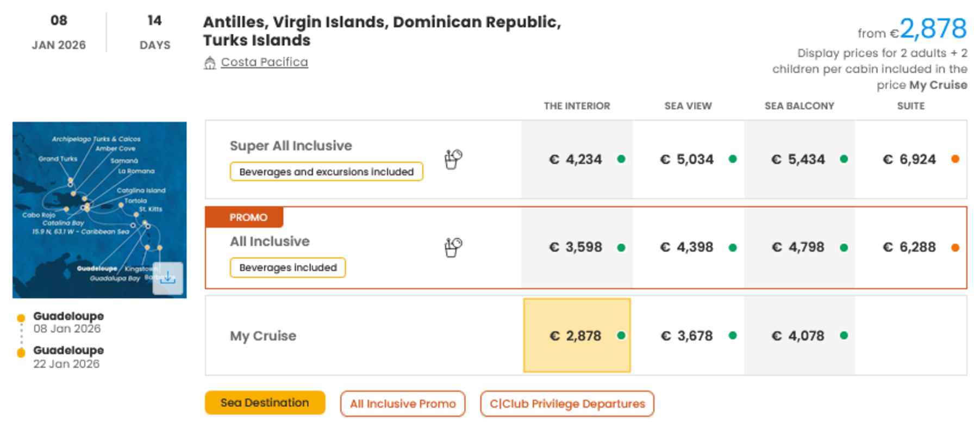Open C|Club Privilege Departures tag

coord(567,404)
